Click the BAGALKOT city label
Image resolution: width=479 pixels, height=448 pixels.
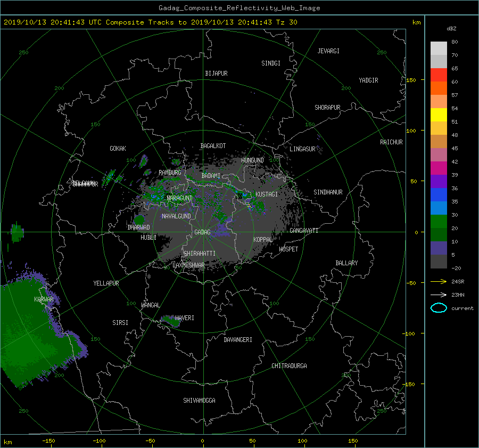tap(213, 146)
